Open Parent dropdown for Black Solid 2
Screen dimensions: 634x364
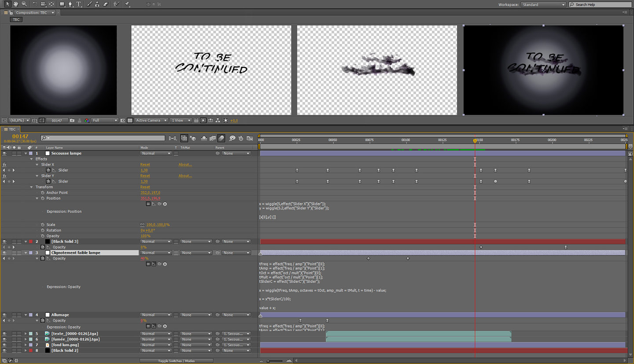coord(236,350)
